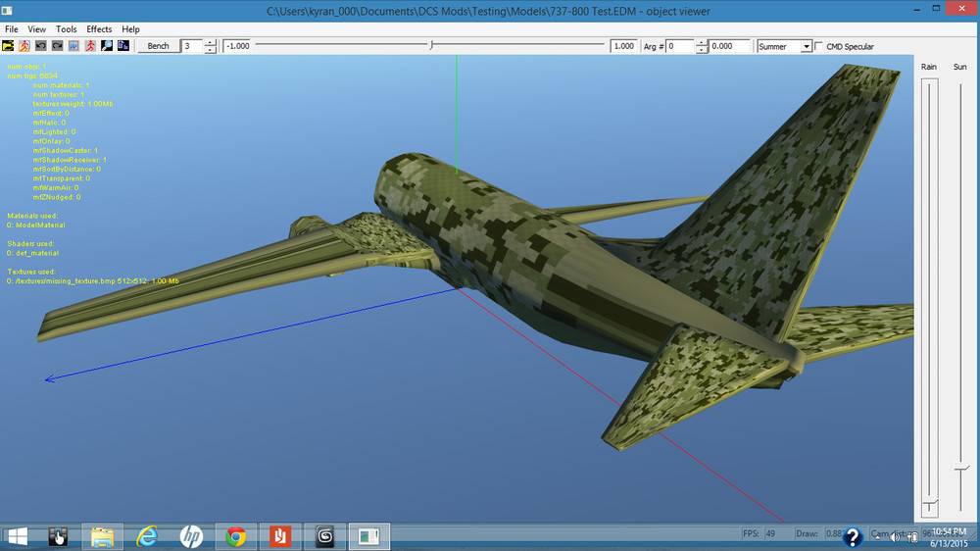Click the open model file icon
Viewport: 980px width, 551px height.
pyautogui.click(x=9, y=46)
